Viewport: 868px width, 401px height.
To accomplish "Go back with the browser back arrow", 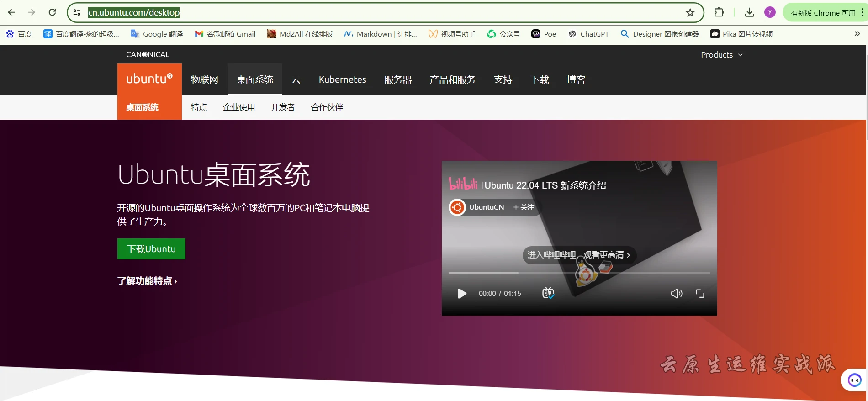I will click(x=11, y=12).
